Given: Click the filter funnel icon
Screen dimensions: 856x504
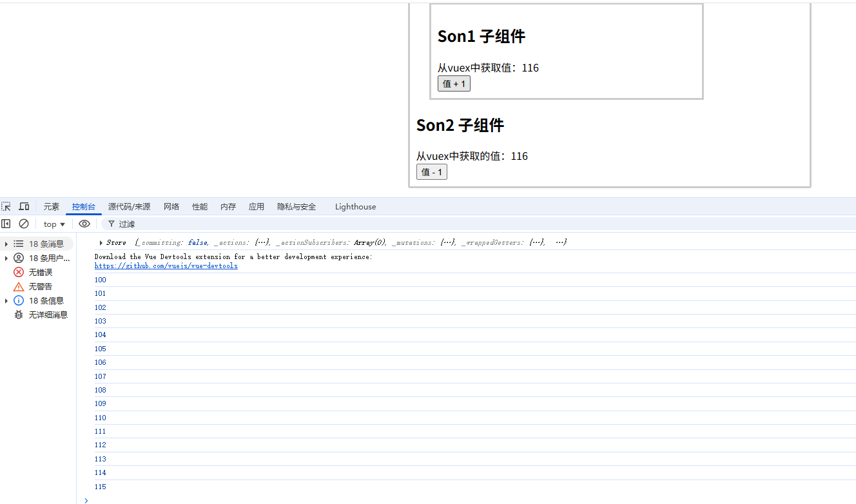Looking at the screenshot, I should [112, 224].
